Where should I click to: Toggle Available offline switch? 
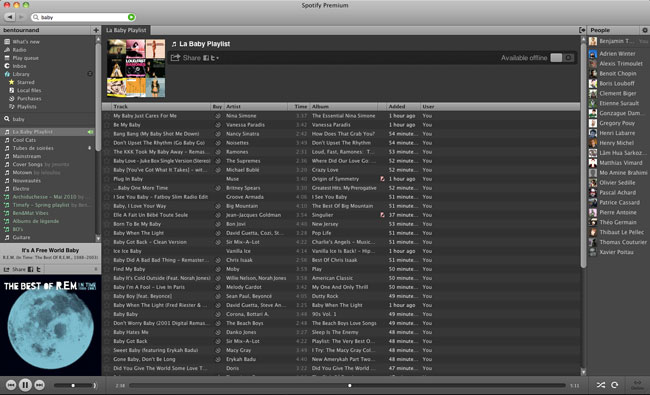tap(563, 58)
